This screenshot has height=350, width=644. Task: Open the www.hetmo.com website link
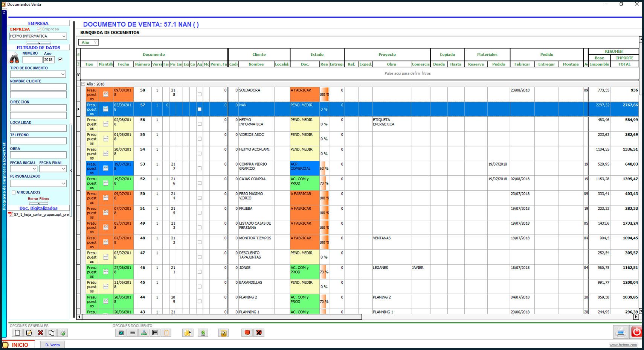point(623,345)
